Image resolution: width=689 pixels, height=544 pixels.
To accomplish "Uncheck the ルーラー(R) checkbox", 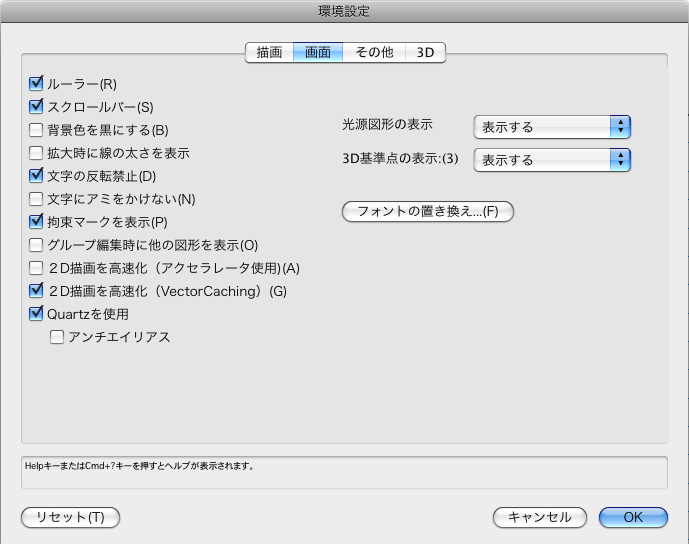I will click(37, 84).
